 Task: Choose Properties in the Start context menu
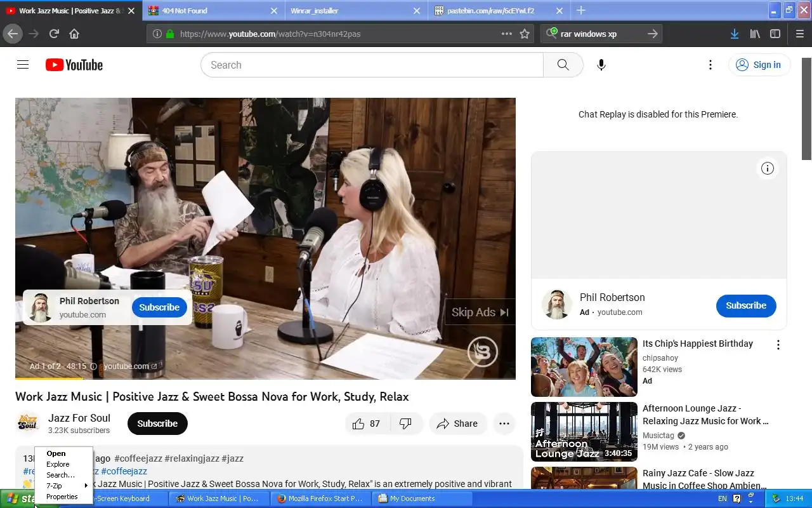click(x=63, y=497)
